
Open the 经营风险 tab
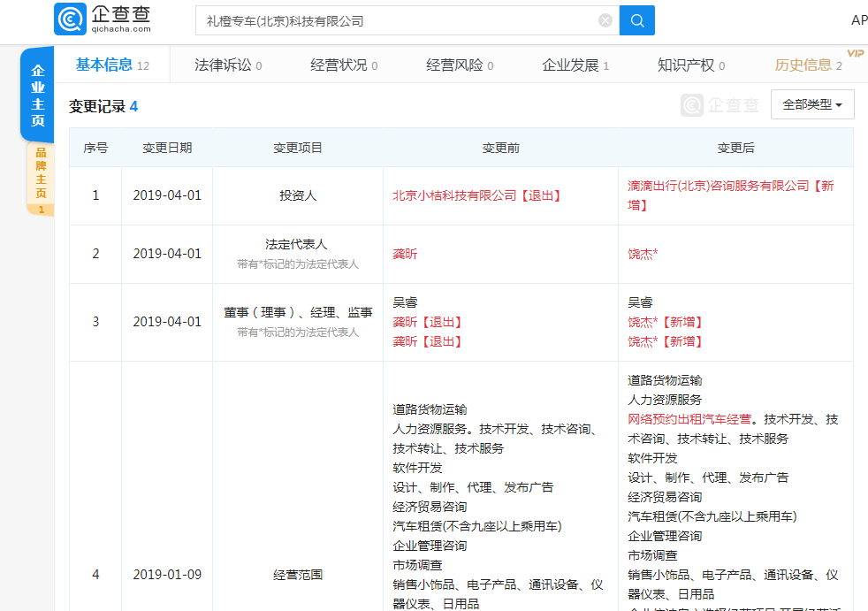(460, 65)
